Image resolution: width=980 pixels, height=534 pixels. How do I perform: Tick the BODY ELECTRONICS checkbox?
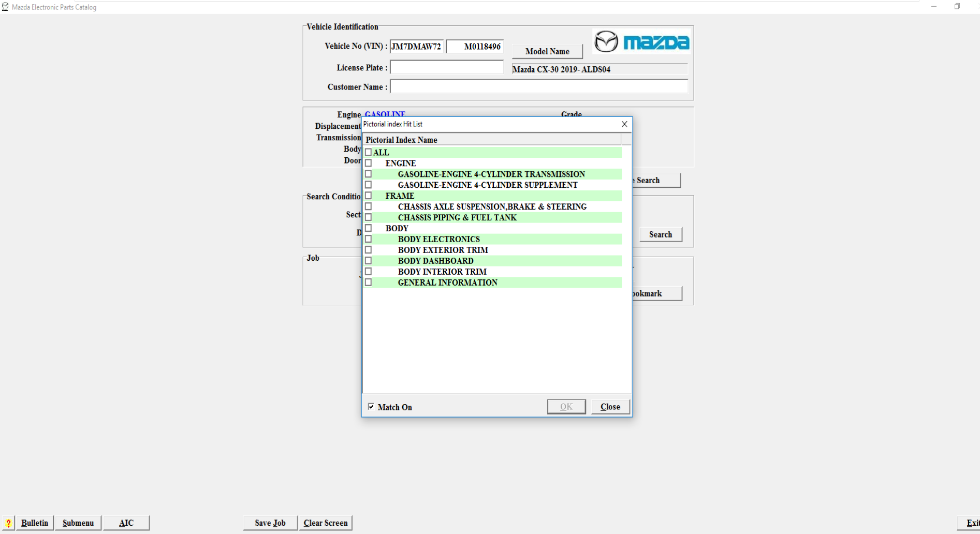369,239
